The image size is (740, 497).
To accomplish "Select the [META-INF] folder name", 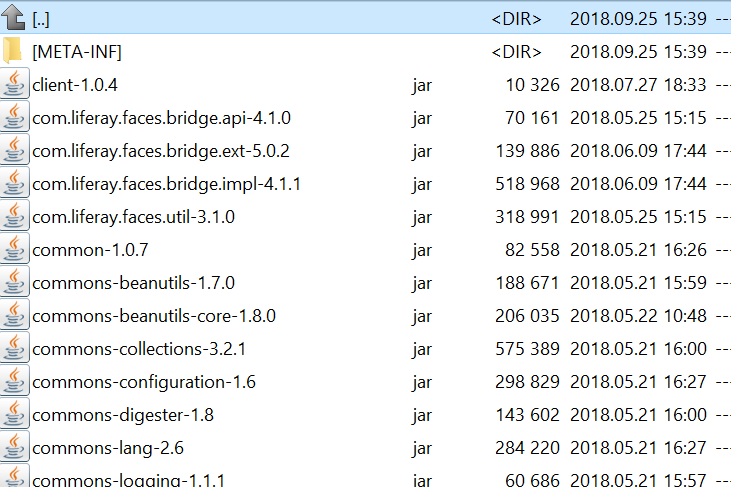I will tap(77, 52).
